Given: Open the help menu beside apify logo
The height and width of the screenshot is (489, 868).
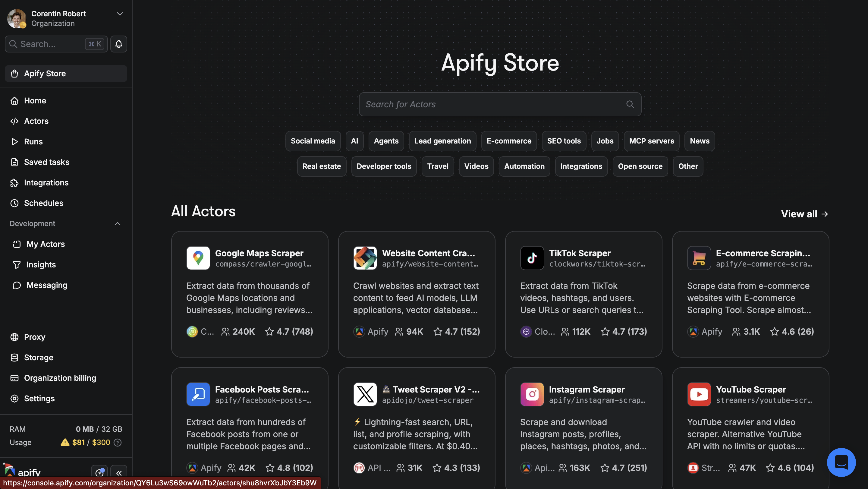Looking at the screenshot, I should (99, 472).
